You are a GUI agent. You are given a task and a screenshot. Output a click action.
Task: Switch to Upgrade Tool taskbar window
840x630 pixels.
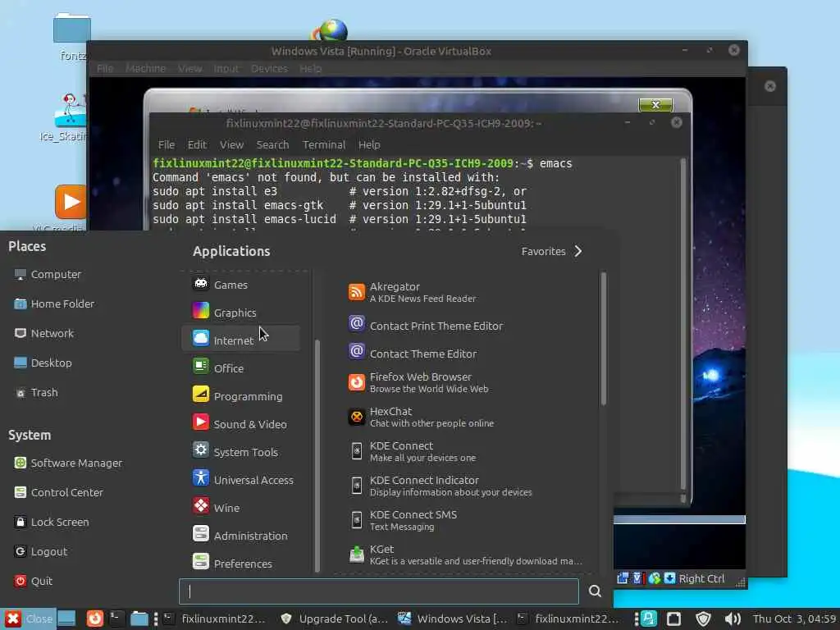335,619
